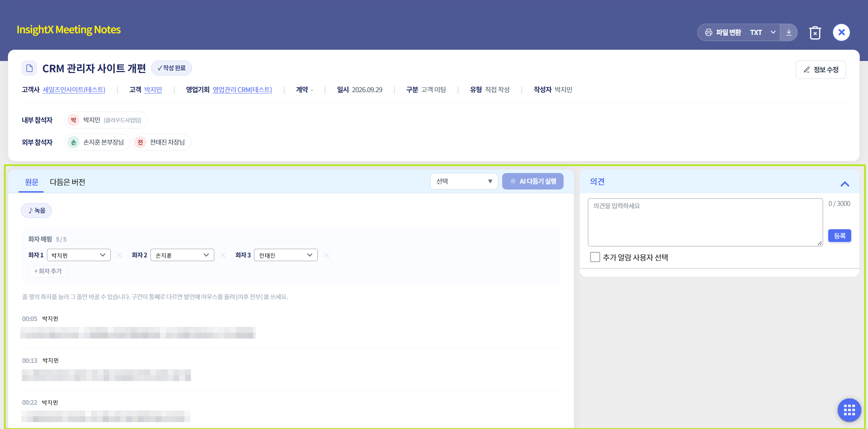
Task: Click the trash delete icon in header
Action: [x=815, y=33]
